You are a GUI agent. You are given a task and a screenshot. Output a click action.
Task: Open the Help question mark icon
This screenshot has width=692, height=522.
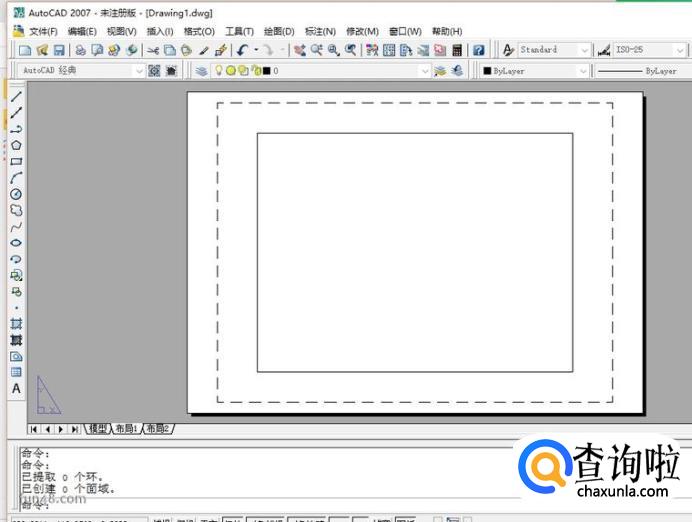point(478,50)
